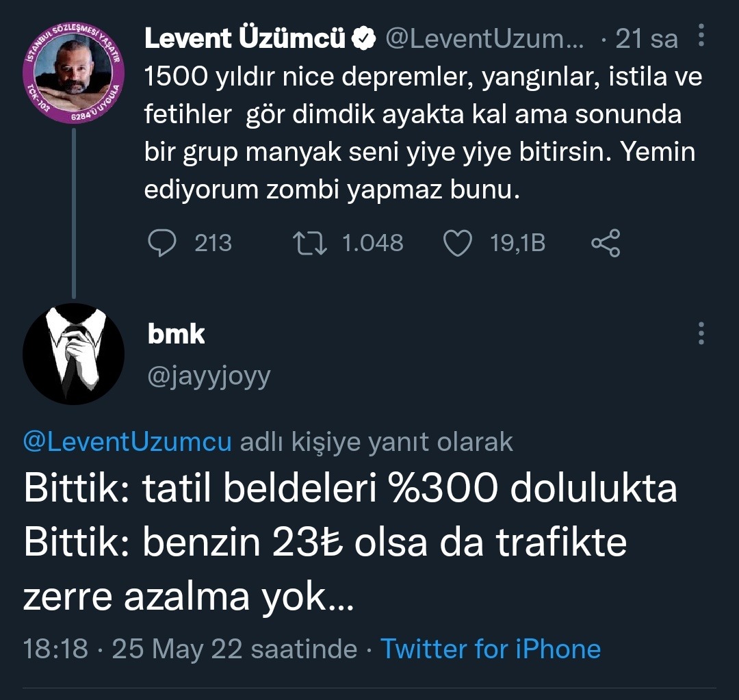Expand the three-dot menu on bmk's reply
Viewport: 739px width, 700px height.
pos(701,333)
